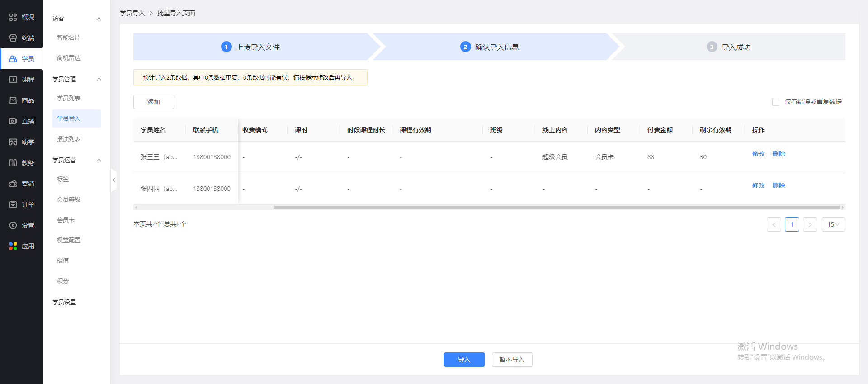The width and height of the screenshot is (868, 384).
Task: Open the 教务 book icon
Action: pos(13,163)
